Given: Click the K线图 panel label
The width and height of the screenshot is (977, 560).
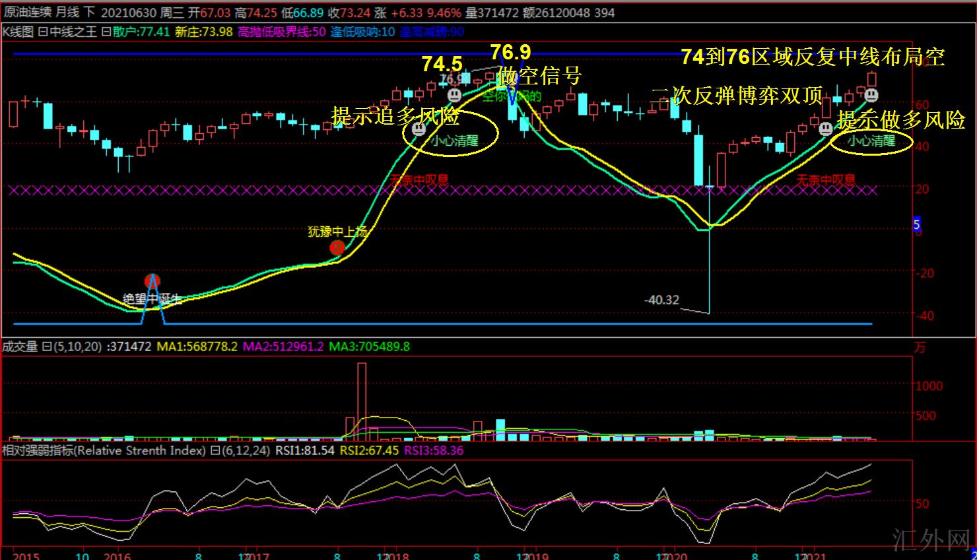Looking at the screenshot, I should click(18, 32).
